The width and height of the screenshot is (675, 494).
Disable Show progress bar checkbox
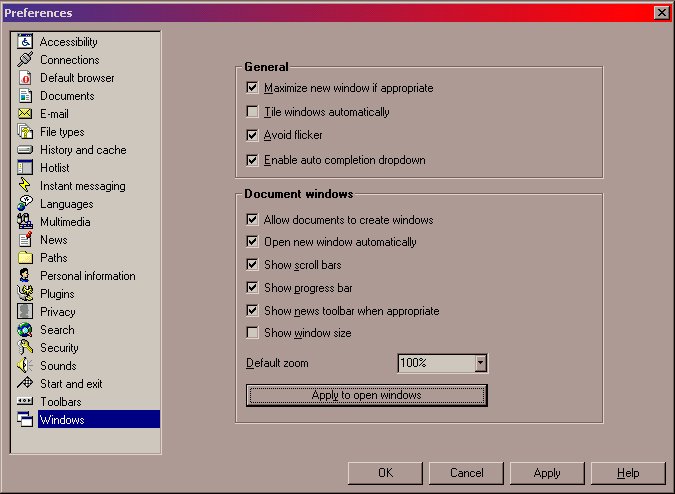(252, 288)
